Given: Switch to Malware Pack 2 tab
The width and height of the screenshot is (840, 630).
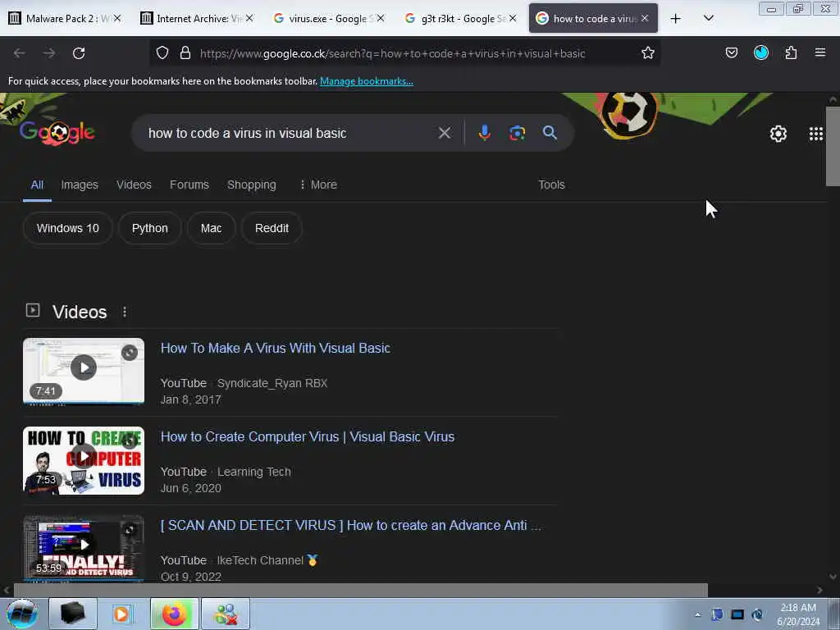Looking at the screenshot, I should point(64,18).
